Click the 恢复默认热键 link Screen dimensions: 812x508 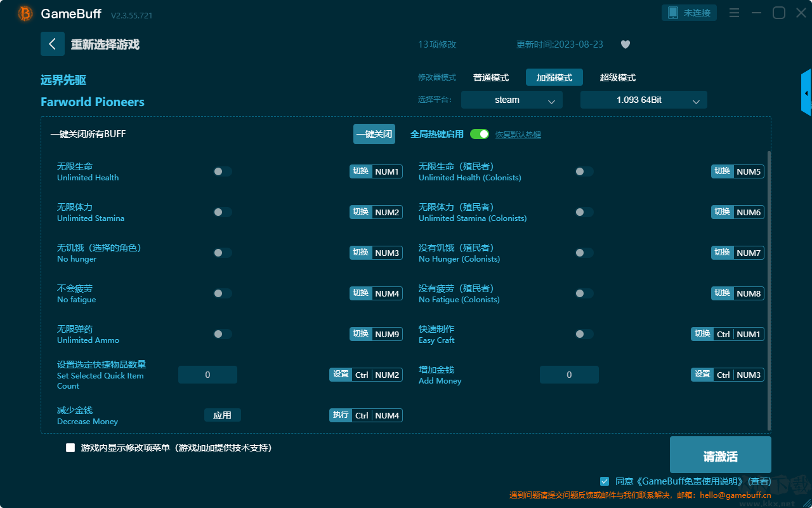[x=518, y=135]
